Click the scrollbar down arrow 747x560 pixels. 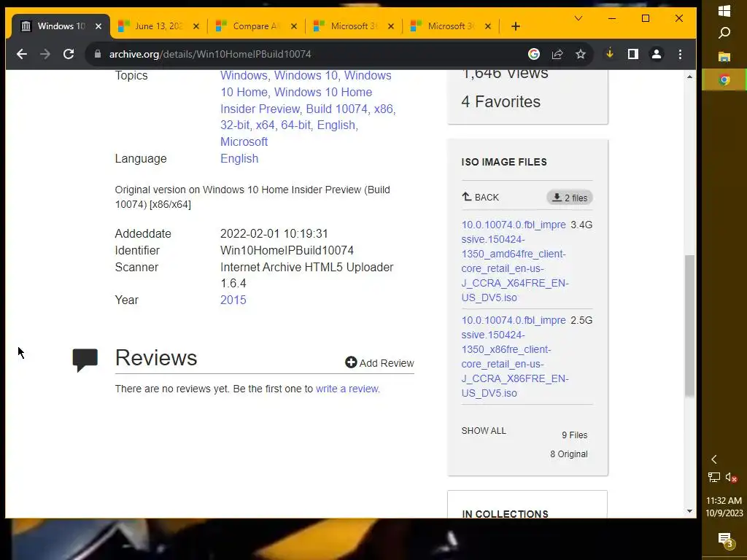click(689, 511)
